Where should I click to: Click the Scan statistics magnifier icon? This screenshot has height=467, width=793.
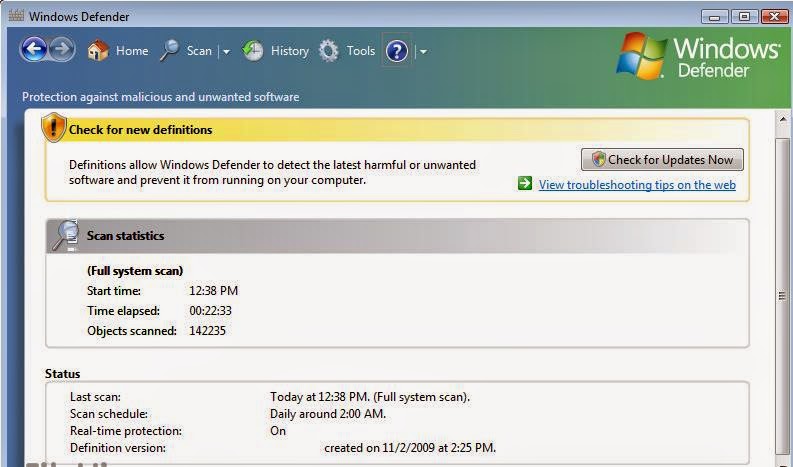point(66,235)
